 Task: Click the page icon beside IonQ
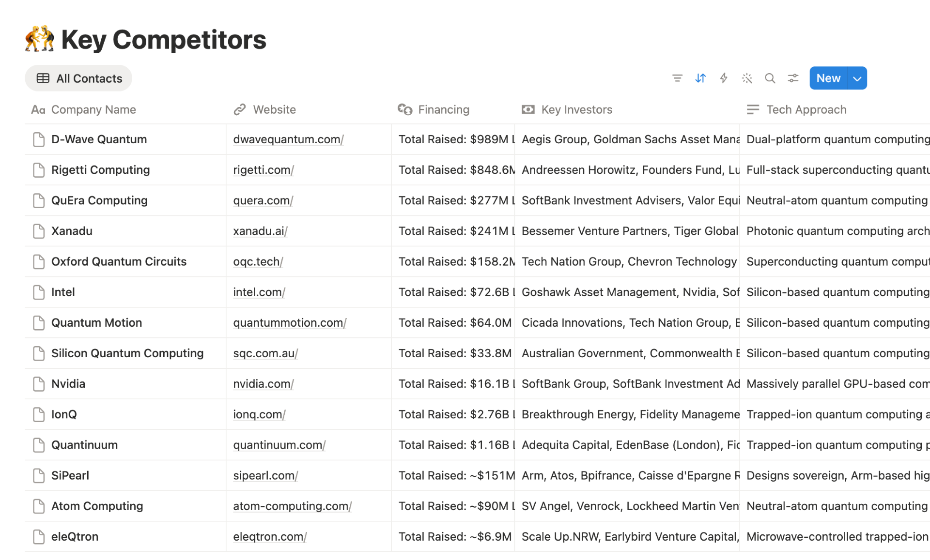click(x=39, y=414)
